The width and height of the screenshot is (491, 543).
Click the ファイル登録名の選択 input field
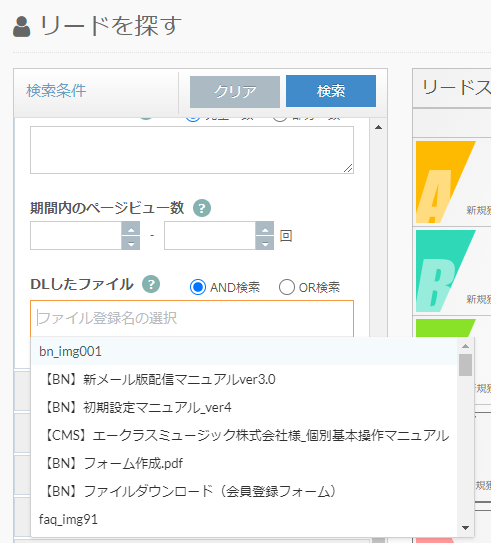pos(192,319)
